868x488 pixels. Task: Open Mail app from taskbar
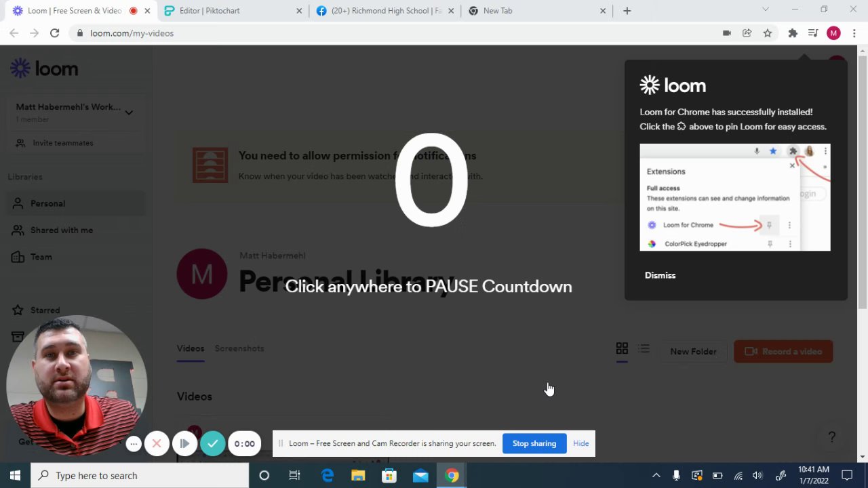(420, 475)
